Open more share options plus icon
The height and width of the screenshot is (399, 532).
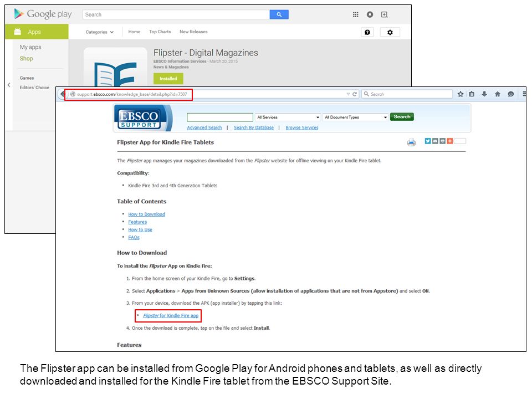pos(450,141)
